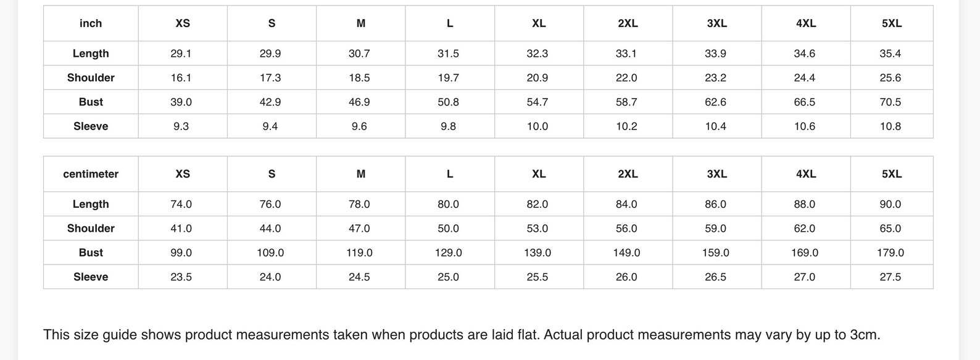Click the Length row label in inch table
This screenshot has width=980, height=360.
coord(91,54)
